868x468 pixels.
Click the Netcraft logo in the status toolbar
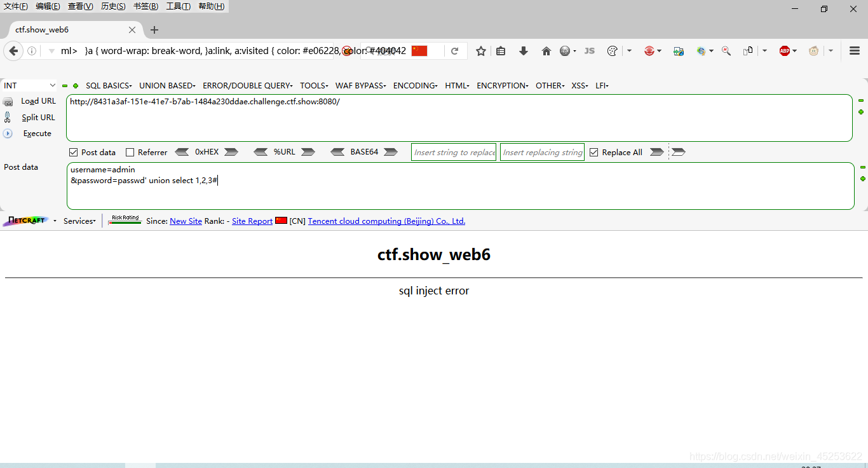pos(25,221)
